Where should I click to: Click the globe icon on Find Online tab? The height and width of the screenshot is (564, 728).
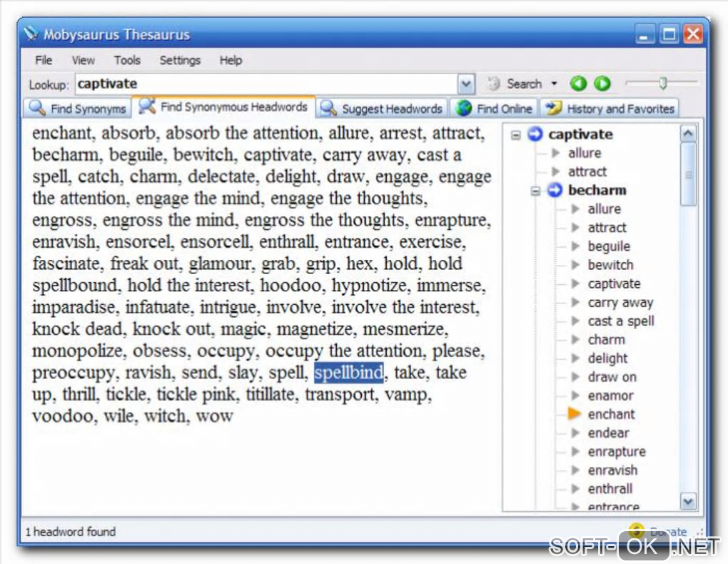point(463,108)
